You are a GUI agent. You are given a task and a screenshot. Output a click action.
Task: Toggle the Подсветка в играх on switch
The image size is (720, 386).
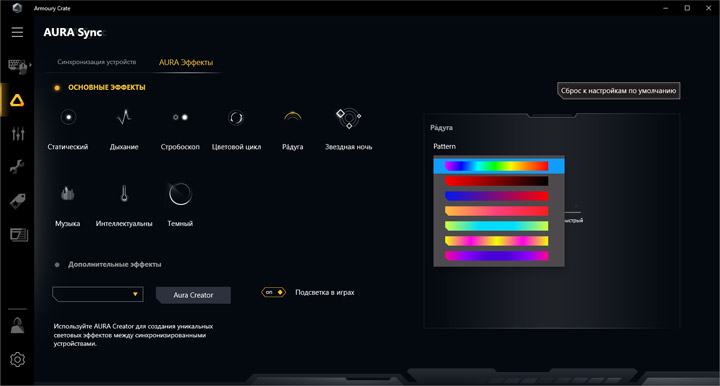click(x=273, y=292)
